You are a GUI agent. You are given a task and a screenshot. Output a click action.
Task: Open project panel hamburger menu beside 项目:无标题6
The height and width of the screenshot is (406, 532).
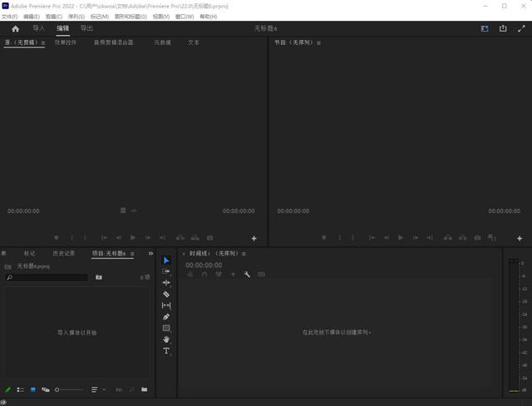(131, 253)
